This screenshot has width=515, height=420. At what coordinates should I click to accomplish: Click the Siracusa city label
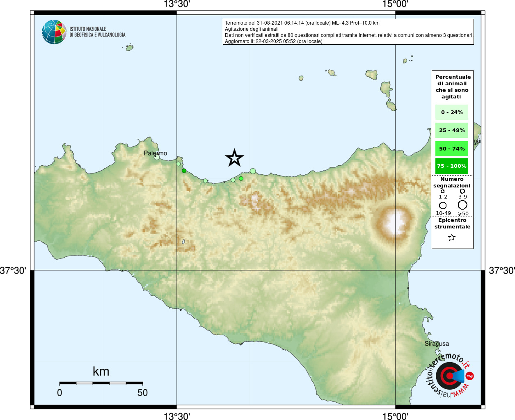(x=437, y=344)
